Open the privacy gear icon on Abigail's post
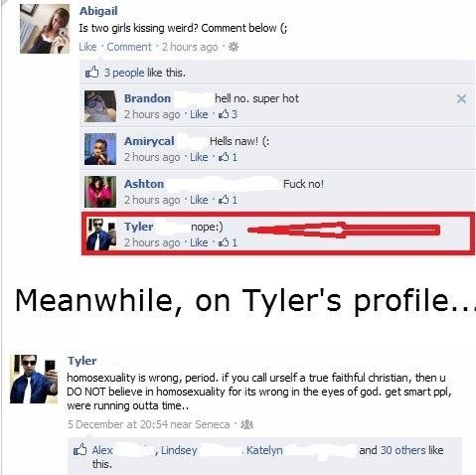This screenshot has width=476, height=475. (234, 47)
